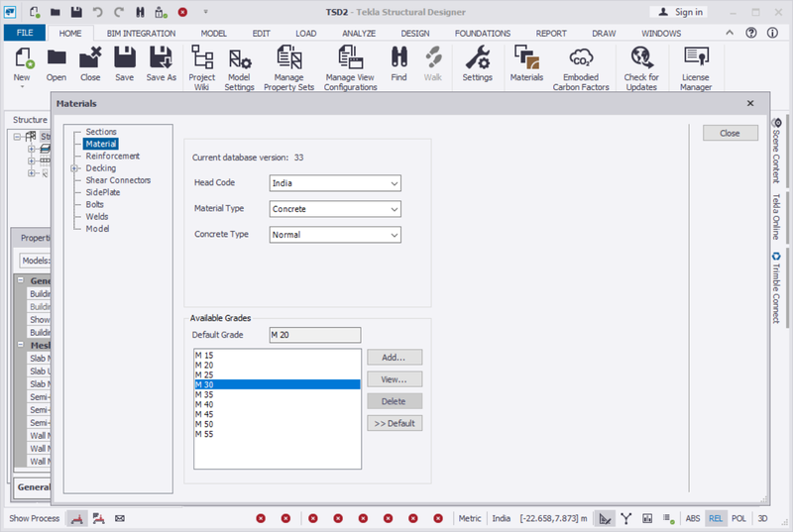Click the Save As ribbon icon
Viewport: 793px width, 532px height.
161,57
